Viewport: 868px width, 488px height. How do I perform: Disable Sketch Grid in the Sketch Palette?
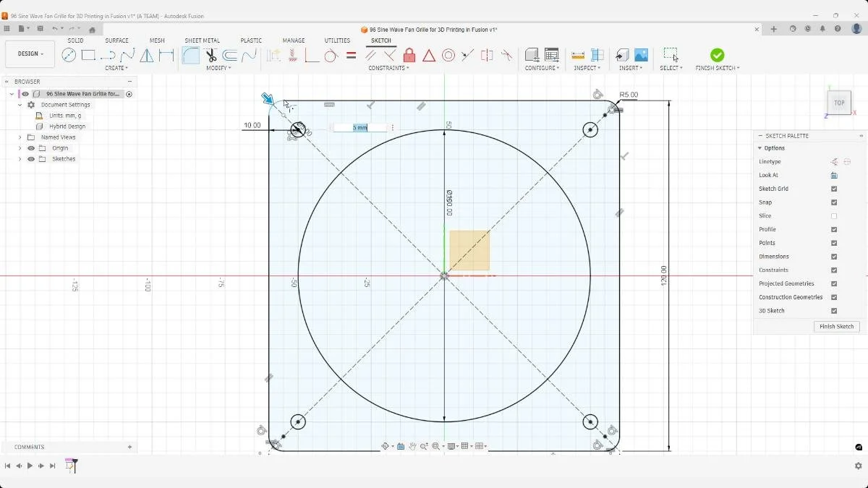[834, 189]
